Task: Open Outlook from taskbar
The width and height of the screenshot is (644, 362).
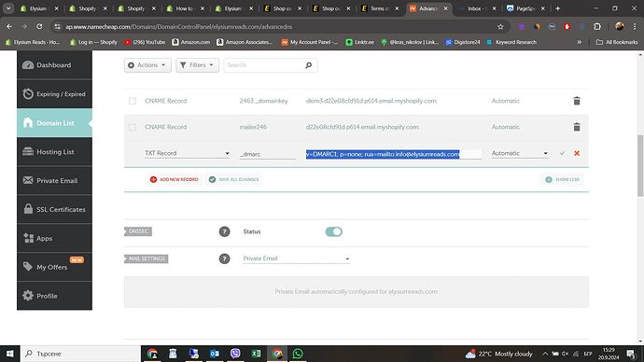Action: 215,354
